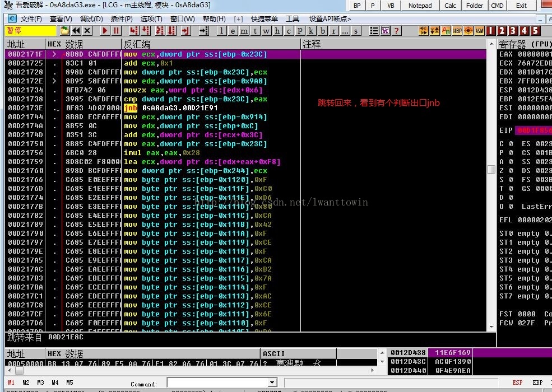Click the Go To Address arrow icon
The height and width of the screenshot is (392, 552).
204,31
